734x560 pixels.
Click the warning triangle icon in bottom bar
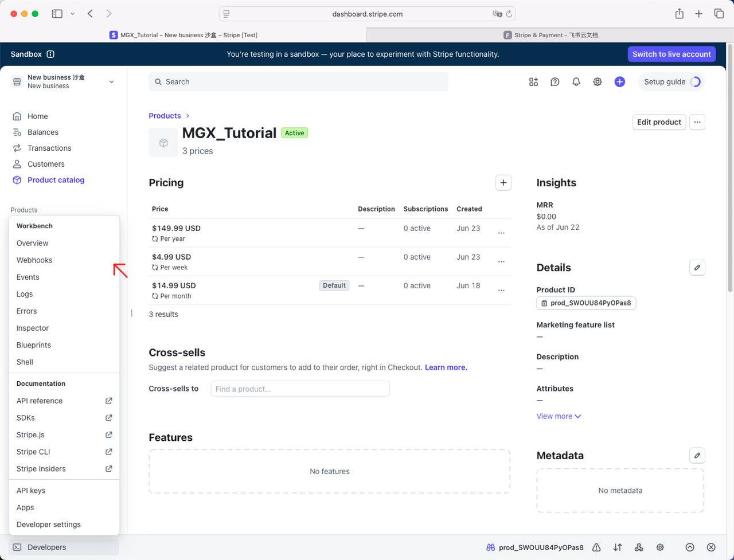tap(596, 547)
